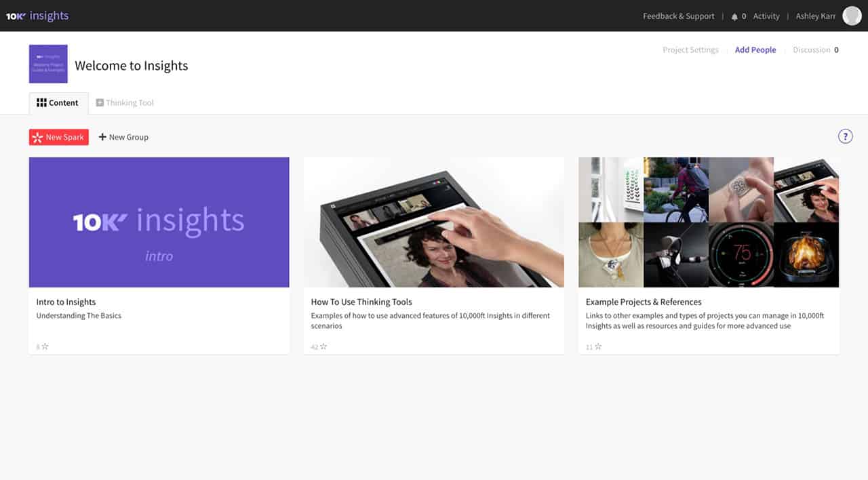Star the How To Use Thinking Tools card
The height and width of the screenshot is (480, 868).
pyautogui.click(x=323, y=346)
